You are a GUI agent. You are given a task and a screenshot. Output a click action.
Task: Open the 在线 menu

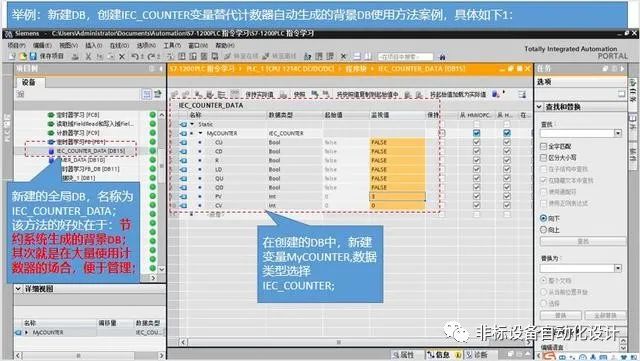[119, 45]
